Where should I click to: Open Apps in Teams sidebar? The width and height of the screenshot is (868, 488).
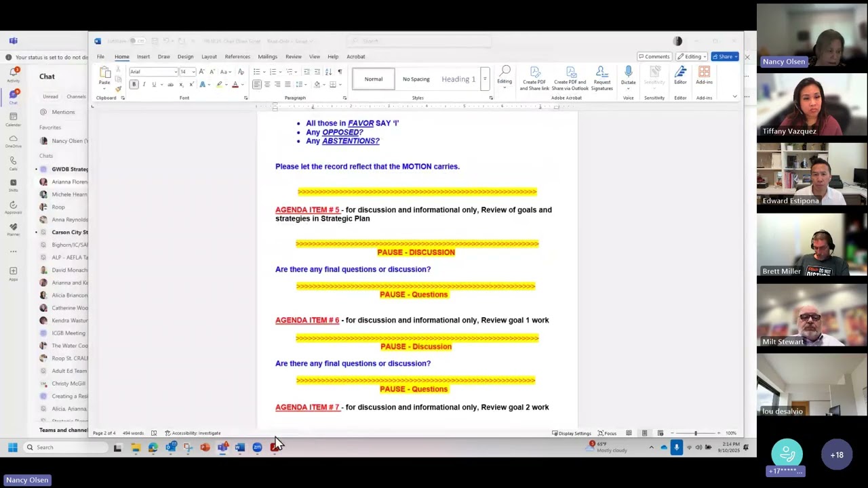coord(13,273)
